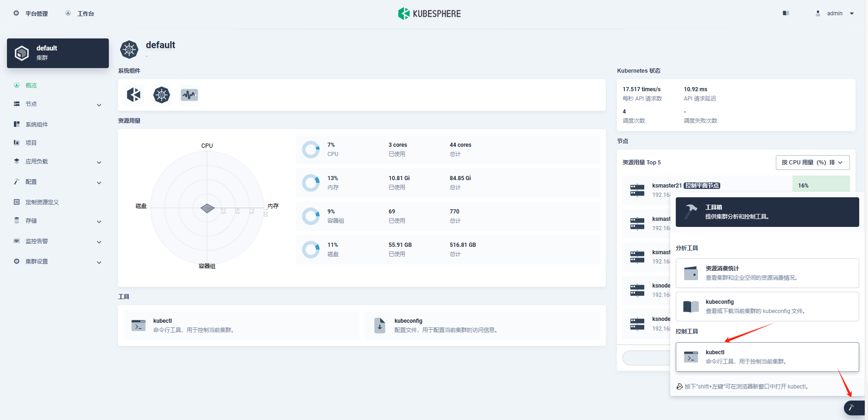Open the kubectl tool card under 工具

point(241,326)
